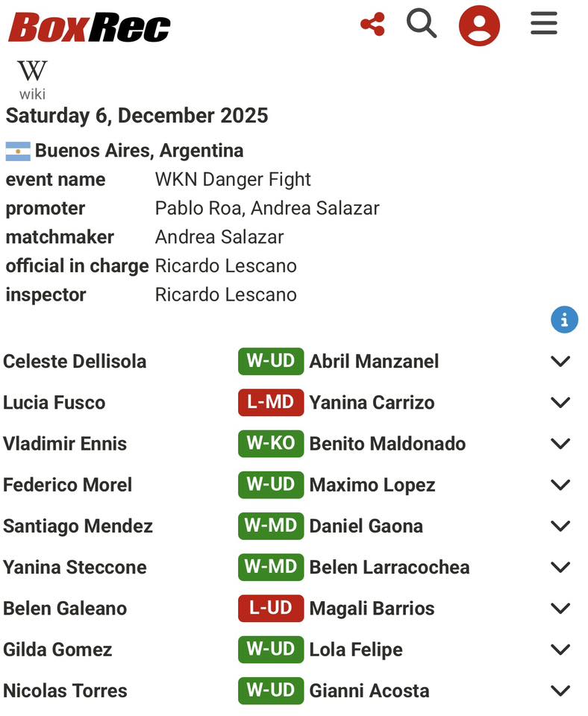Open the Buenos Aires, Argentina location link
Image resolution: width=588 pixels, height=716 pixels.
(x=139, y=151)
